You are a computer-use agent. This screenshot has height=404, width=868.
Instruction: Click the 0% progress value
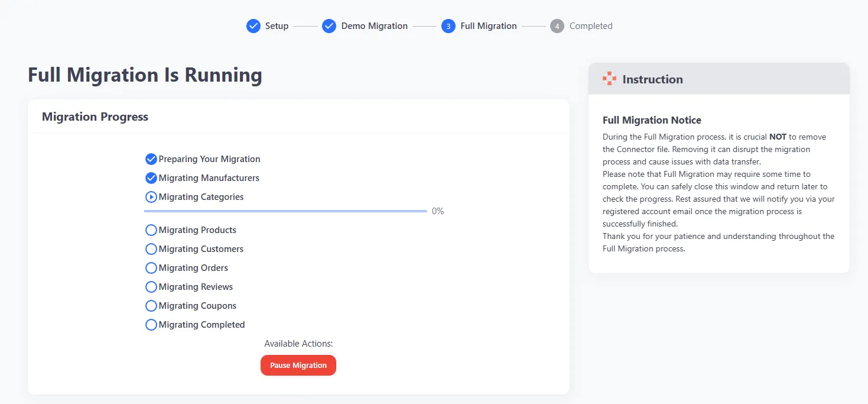(x=438, y=211)
